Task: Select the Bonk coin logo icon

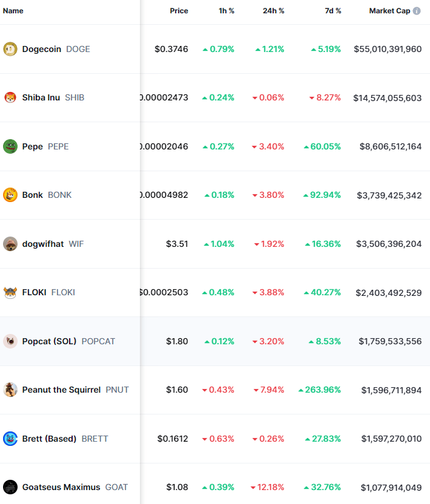Action: point(10,195)
